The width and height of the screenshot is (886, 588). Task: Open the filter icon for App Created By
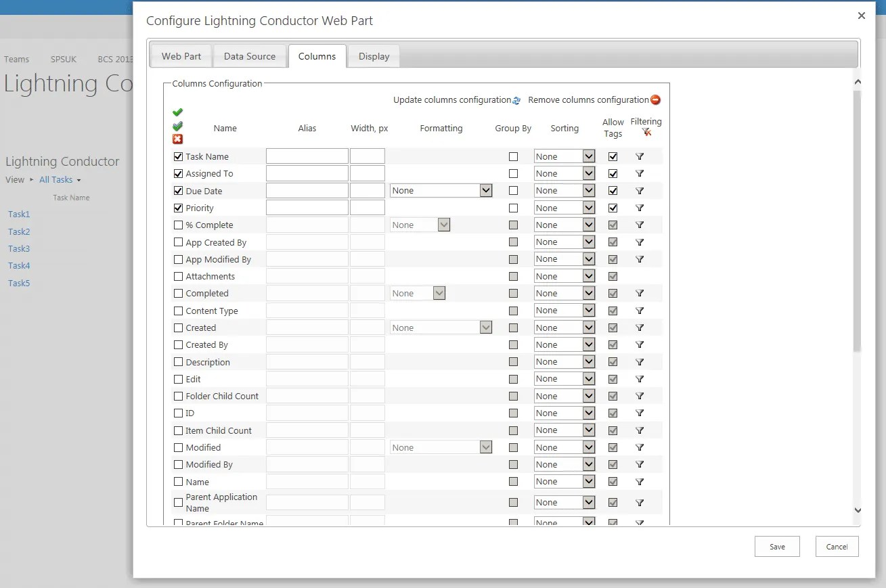[x=640, y=242]
